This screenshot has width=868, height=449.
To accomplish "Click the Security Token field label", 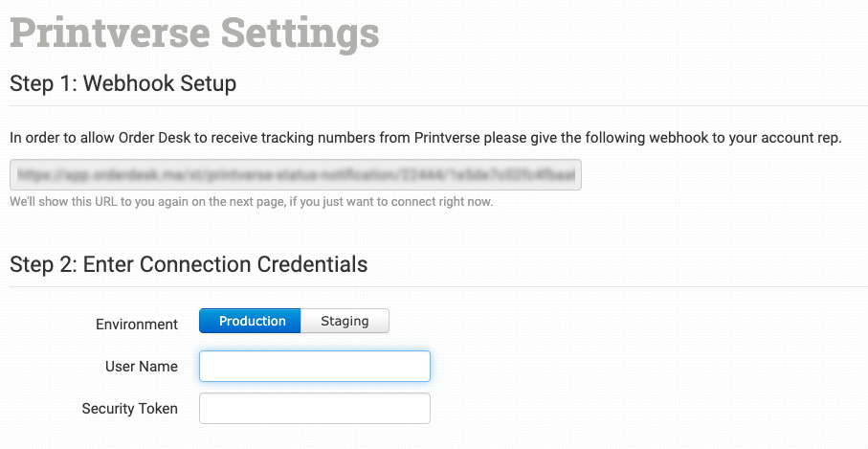I will pos(130,409).
